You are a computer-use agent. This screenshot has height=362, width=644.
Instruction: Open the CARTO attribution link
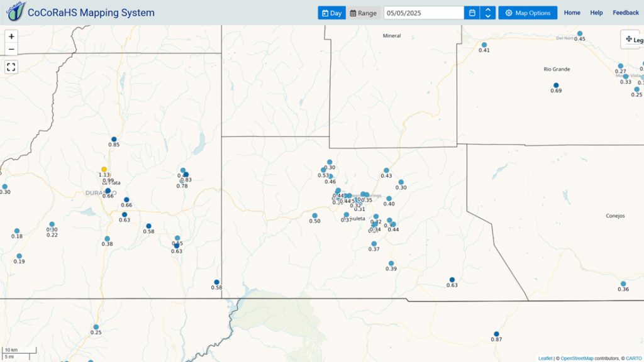(634, 358)
